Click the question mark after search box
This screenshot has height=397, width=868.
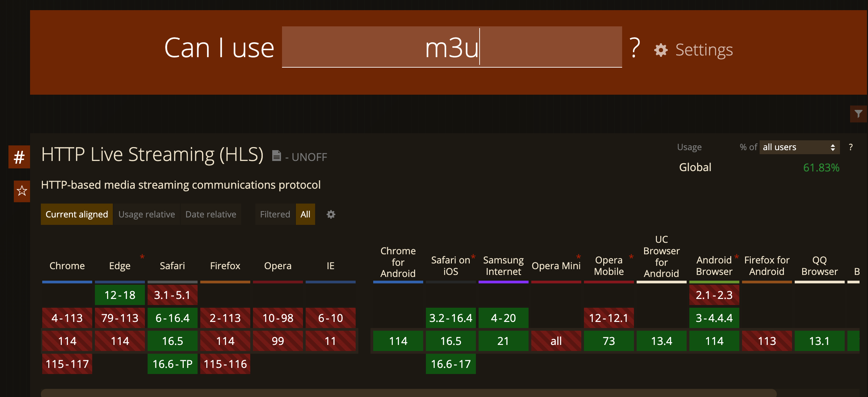635,47
